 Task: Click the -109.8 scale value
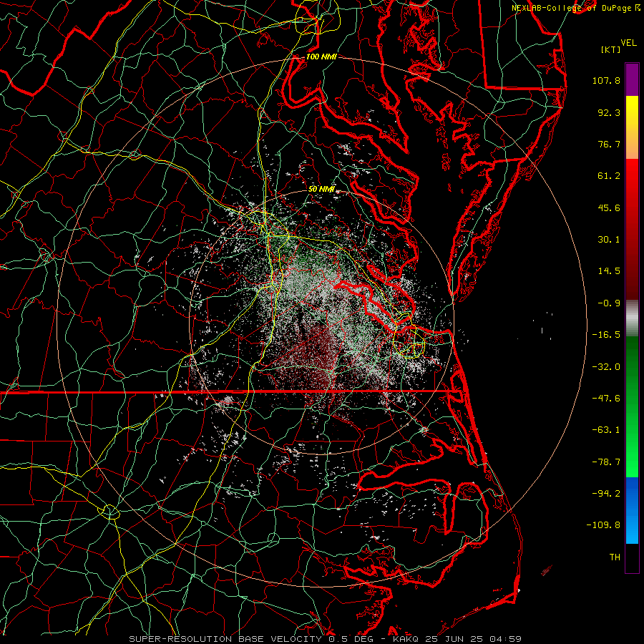coord(603,525)
